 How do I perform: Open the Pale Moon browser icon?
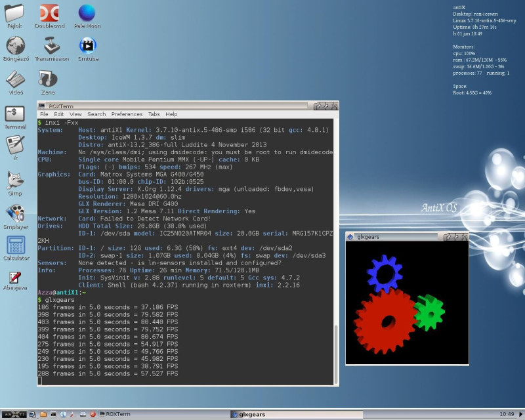coord(87,13)
